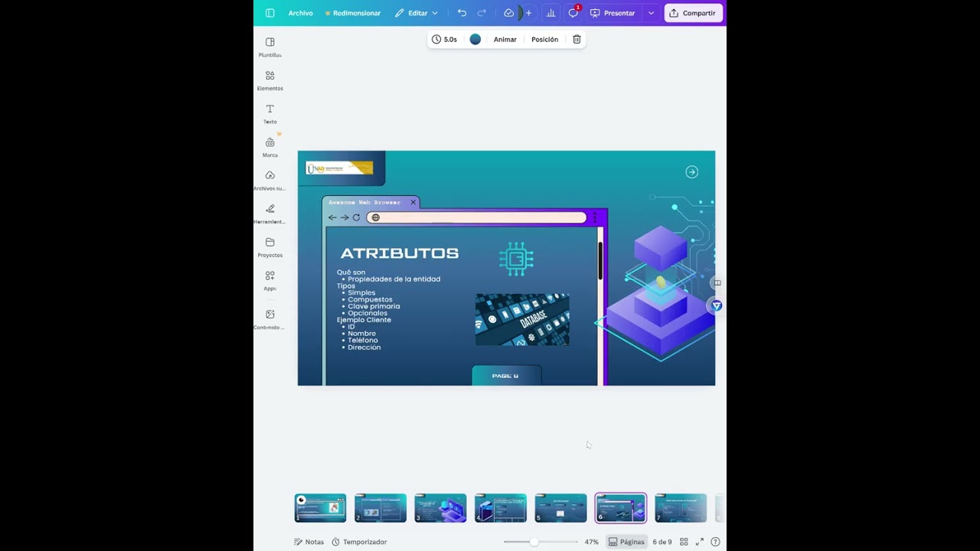Switch to grid view of pages
Screen dimensions: 980x551
[x=684, y=542]
